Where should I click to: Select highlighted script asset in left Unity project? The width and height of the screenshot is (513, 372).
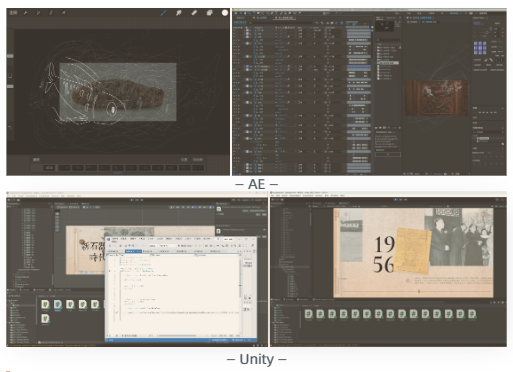57,305
